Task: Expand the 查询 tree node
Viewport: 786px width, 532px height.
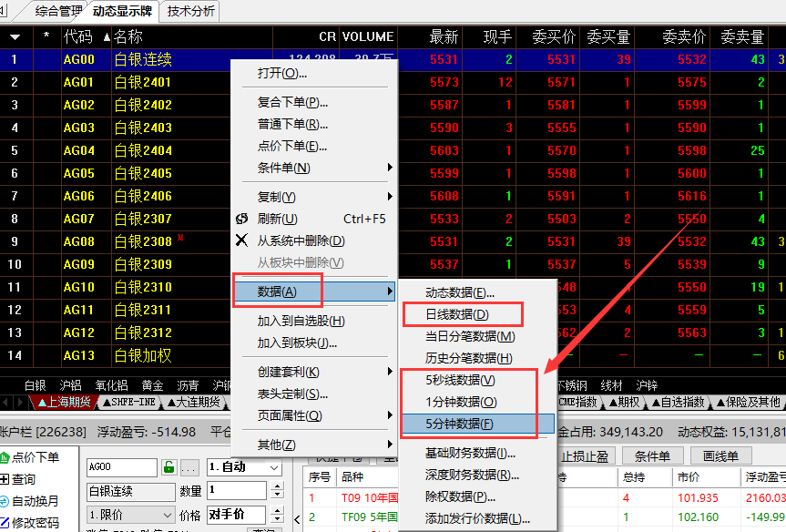Action: (5, 479)
